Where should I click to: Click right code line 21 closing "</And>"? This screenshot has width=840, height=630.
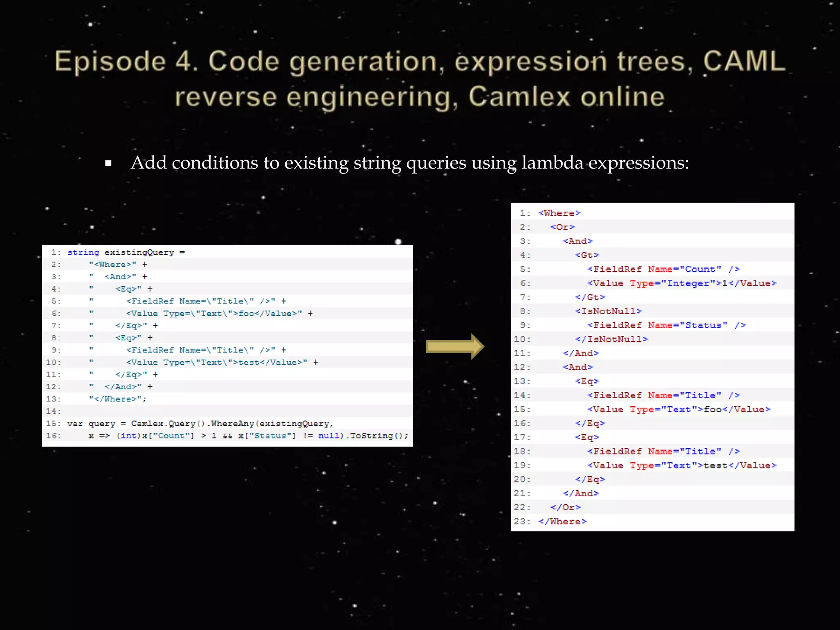click(x=581, y=493)
